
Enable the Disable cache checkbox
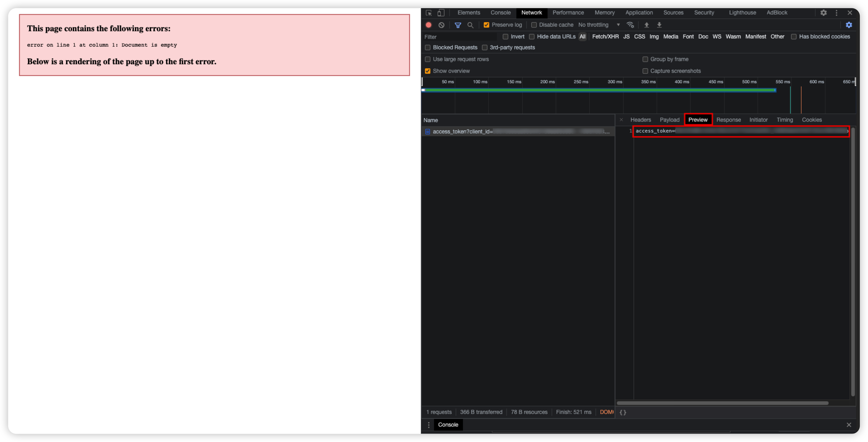534,25
